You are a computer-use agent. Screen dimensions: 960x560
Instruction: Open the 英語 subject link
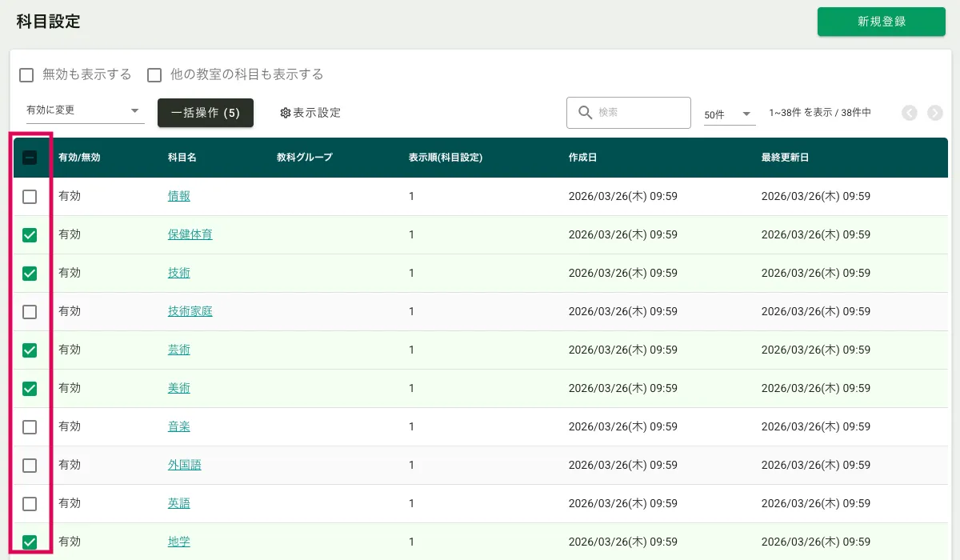(x=178, y=503)
